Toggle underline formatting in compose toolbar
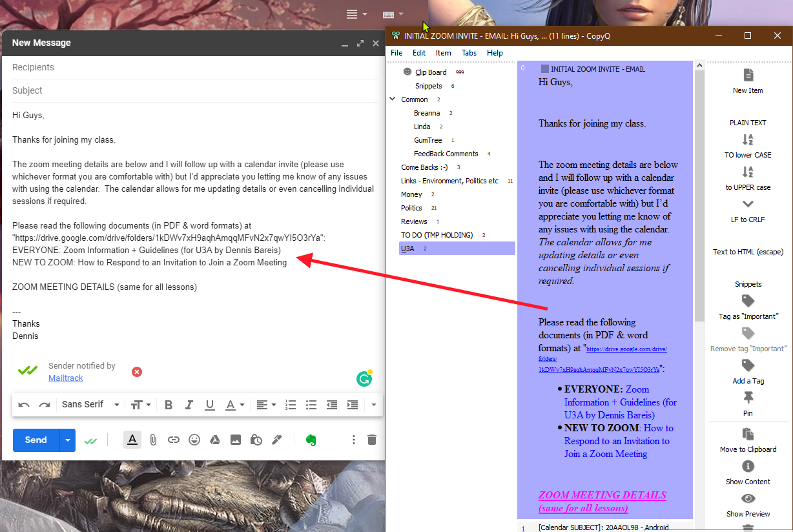 tap(210, 405)
